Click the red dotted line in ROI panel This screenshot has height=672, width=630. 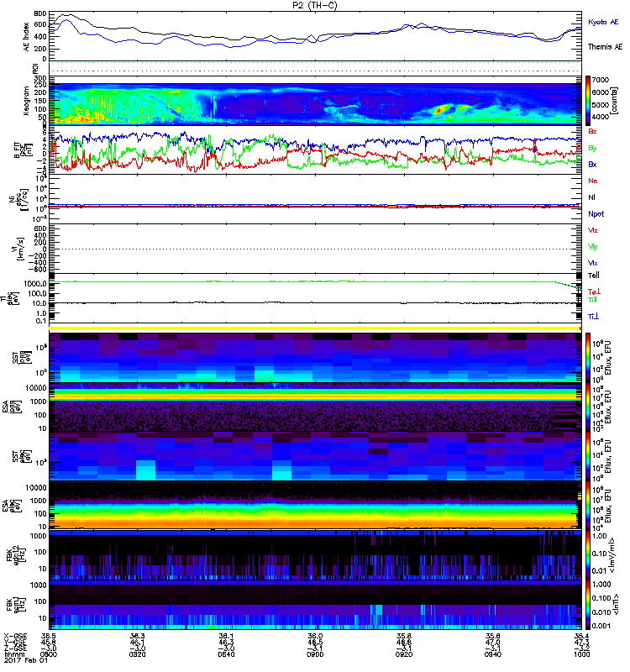pos(315,71)
